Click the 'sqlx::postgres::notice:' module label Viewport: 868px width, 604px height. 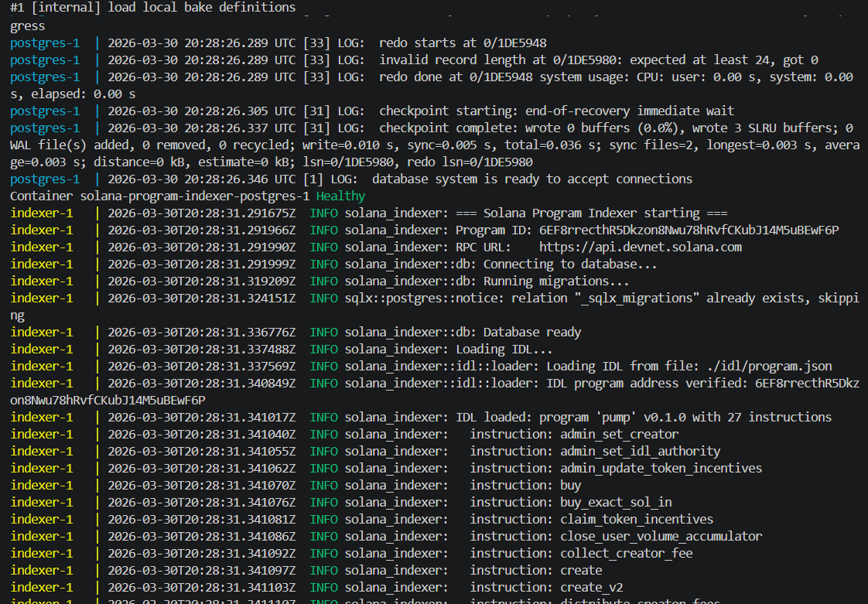pyautogui.click(x=424, y=299)
